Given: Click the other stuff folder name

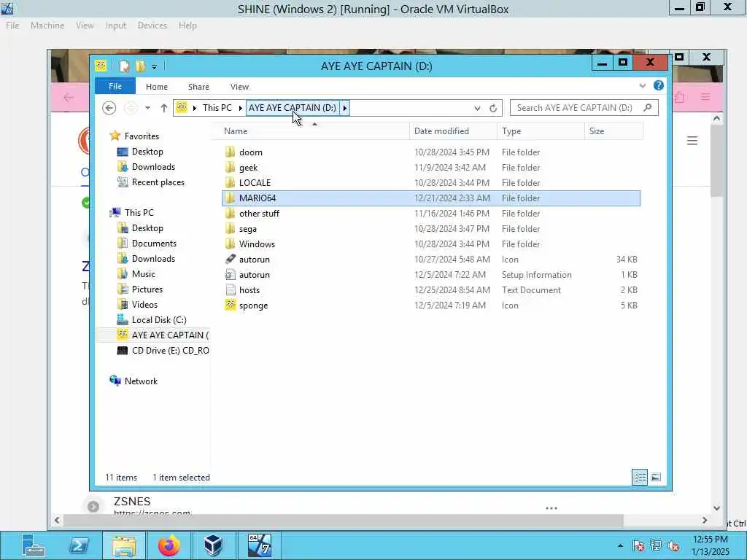Looking at the screenshot, I should tap(259, 214).
